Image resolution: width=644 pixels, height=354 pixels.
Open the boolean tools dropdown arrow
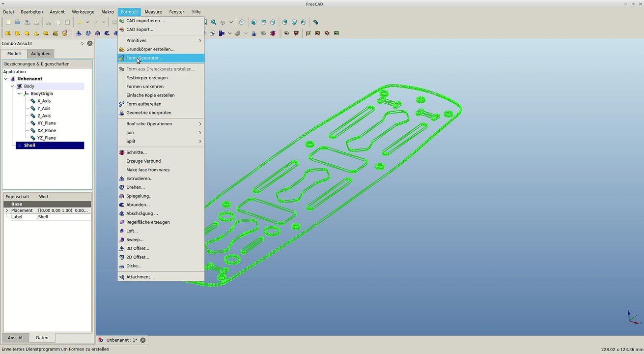(230, 33)
